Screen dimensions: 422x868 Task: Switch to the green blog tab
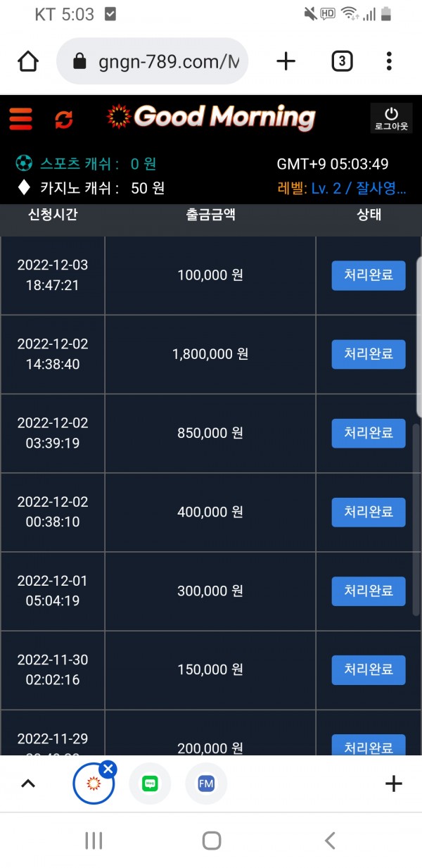(x=150, y=784)
